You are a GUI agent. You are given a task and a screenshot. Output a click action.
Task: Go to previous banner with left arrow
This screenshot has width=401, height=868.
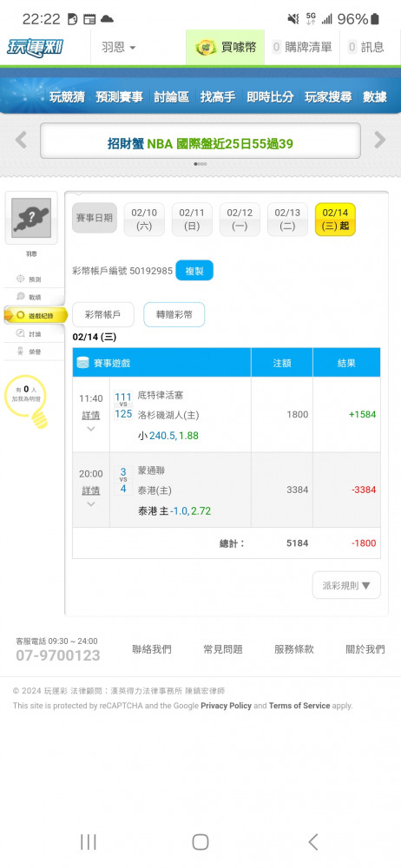pos(21,140)
